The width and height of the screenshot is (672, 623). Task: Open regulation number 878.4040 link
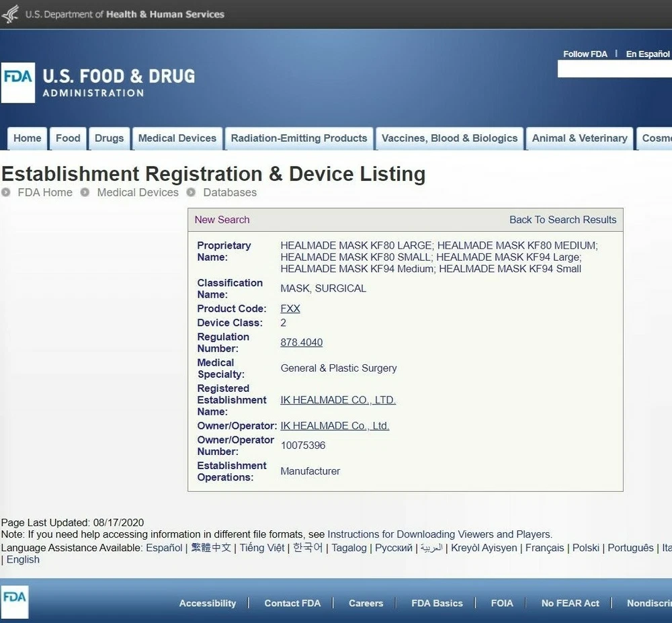(x=301, y=342)
